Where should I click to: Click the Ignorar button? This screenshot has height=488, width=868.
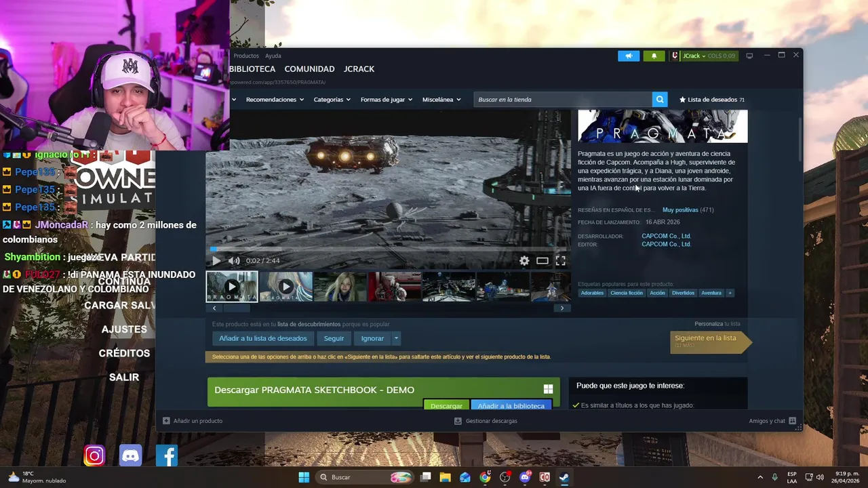click(x=372, y=338)
